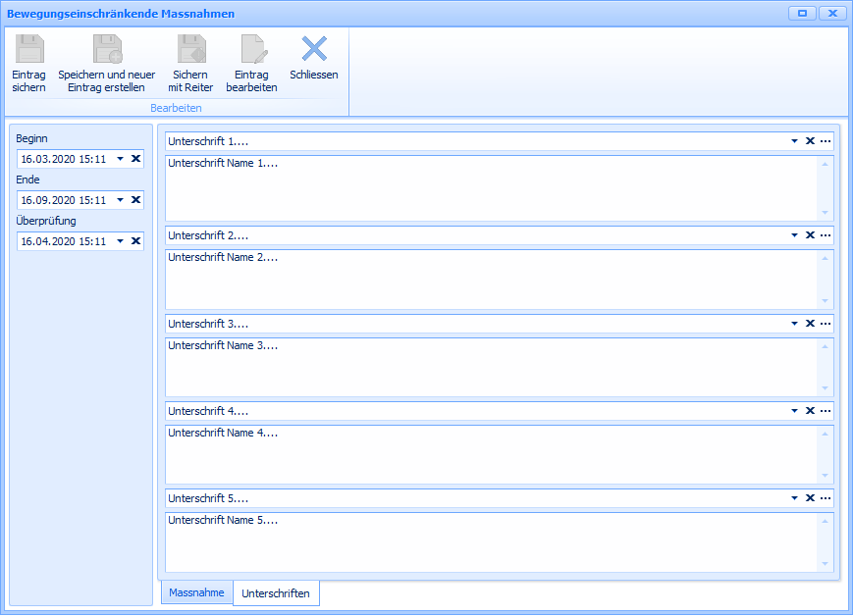Open Eintrag bearbeiten from the ribbon
This screenshot has height=616, width=853.
coord(252,50)
